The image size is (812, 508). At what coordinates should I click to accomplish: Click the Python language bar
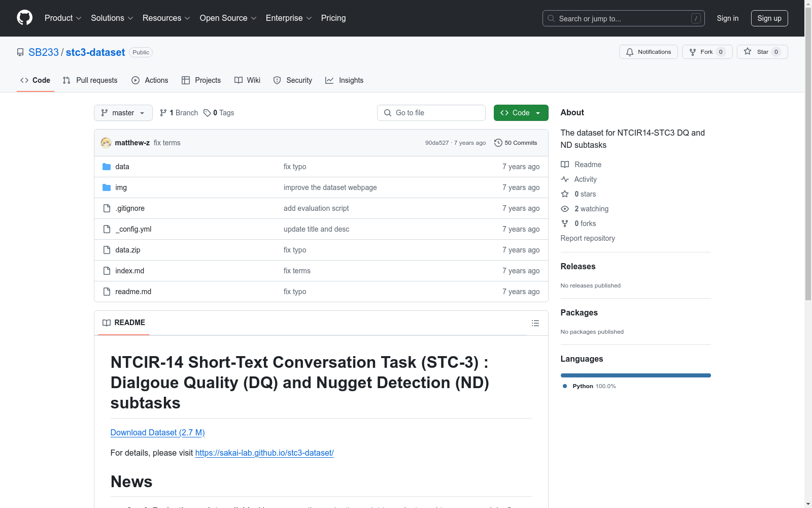636,375
